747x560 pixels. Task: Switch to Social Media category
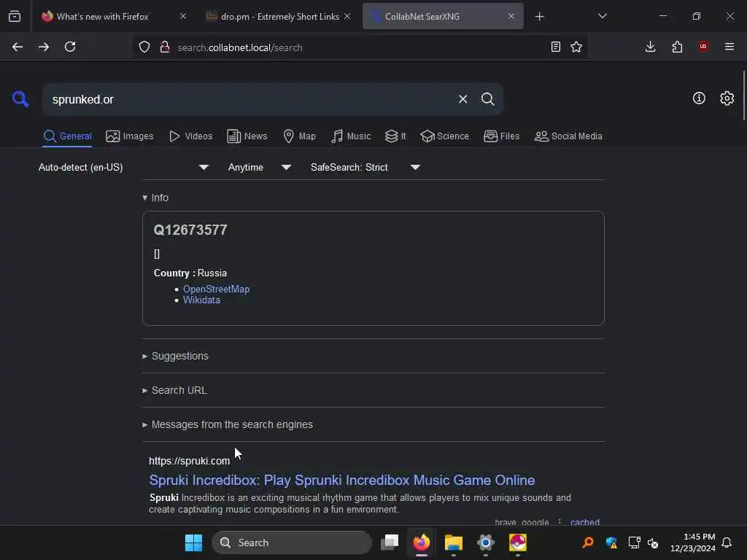[x=568, y=136]
